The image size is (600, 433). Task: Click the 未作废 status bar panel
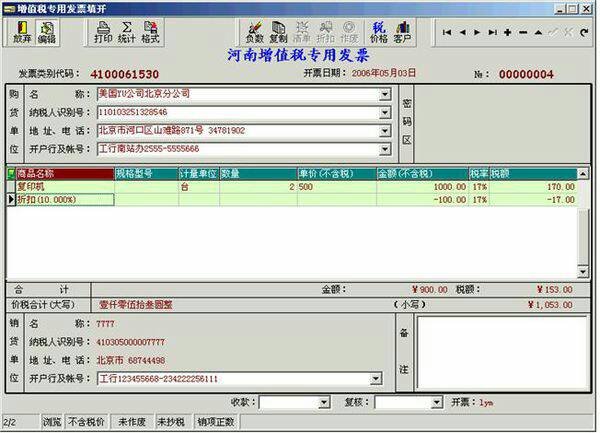point(132,422)
